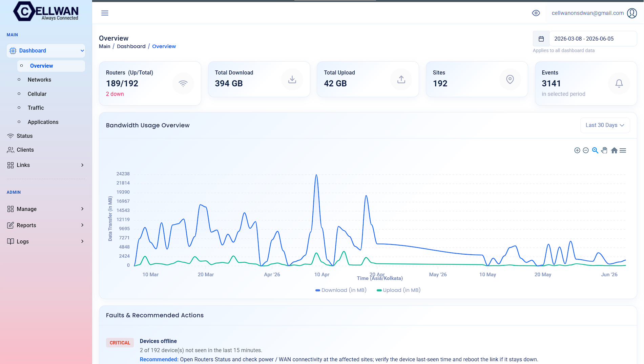Image resolution: width=644 pixels, height=364 pixels.
Task: Click the 2 down routers status text
Action: point(115,94)
